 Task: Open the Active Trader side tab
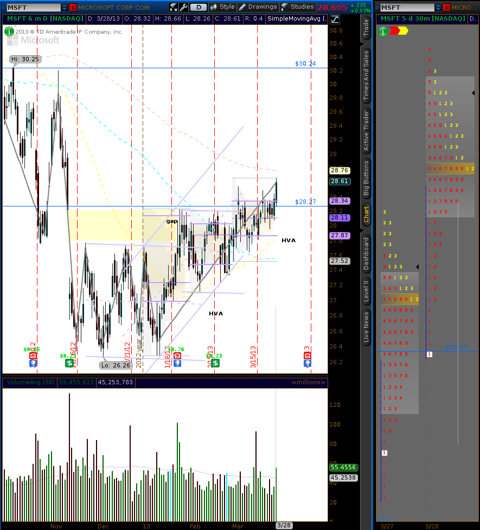[x=366, y=131]
